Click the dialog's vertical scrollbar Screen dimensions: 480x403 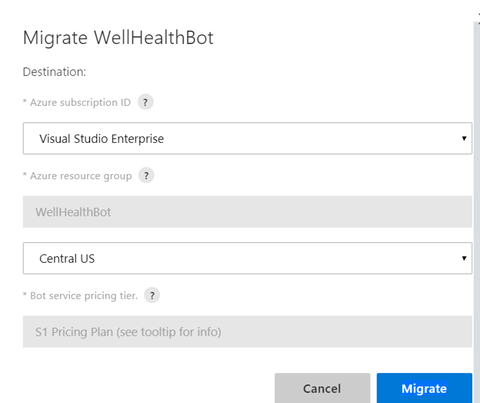[477, 212]
